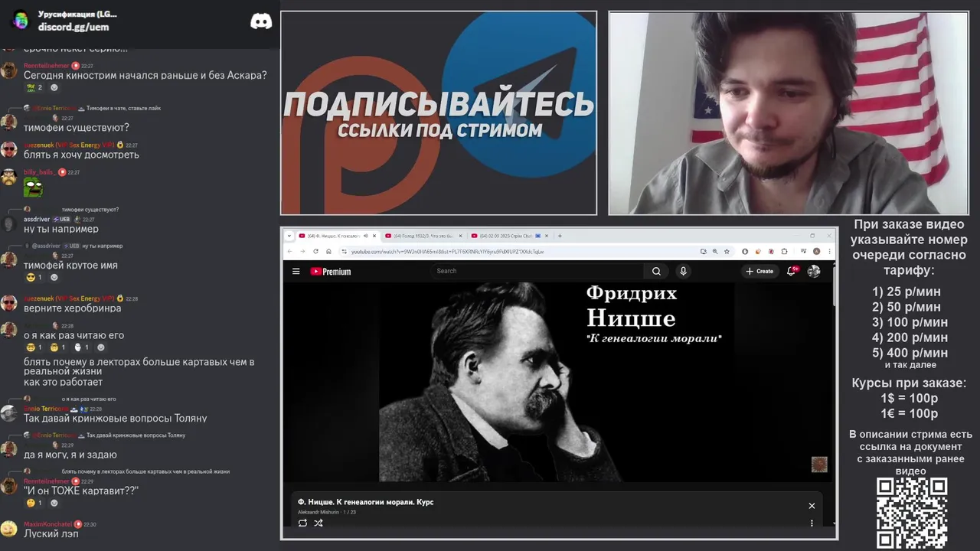980x551 pixels.
Task: Click the browser home icon
Action: click(328, 251)
